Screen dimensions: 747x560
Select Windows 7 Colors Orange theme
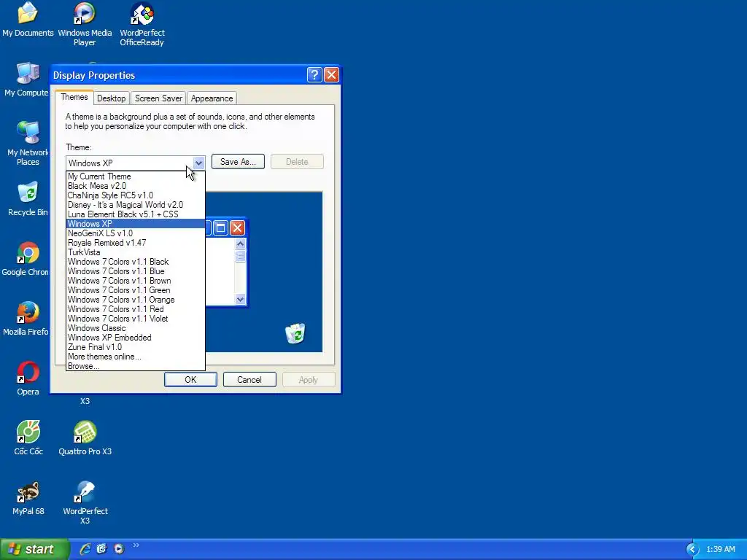click(x=135, y=300)
